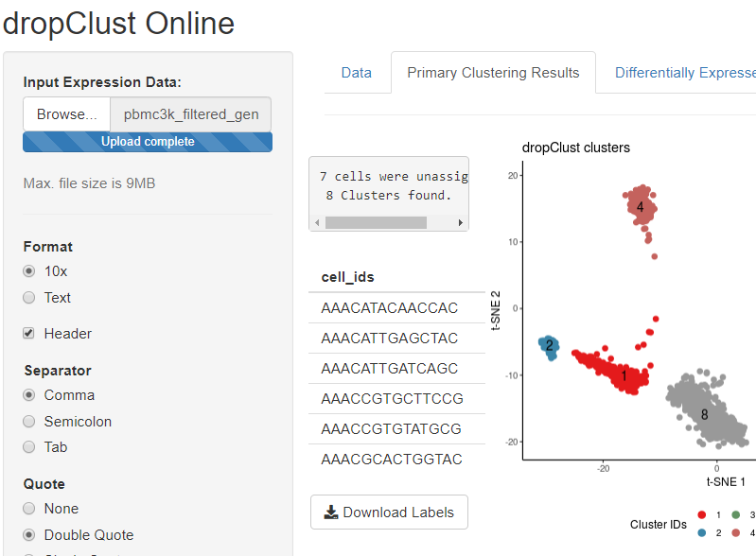Open the Data tab
Image resolution: width=756 pixels, height=556 pixels.
(x=357, y=73)
